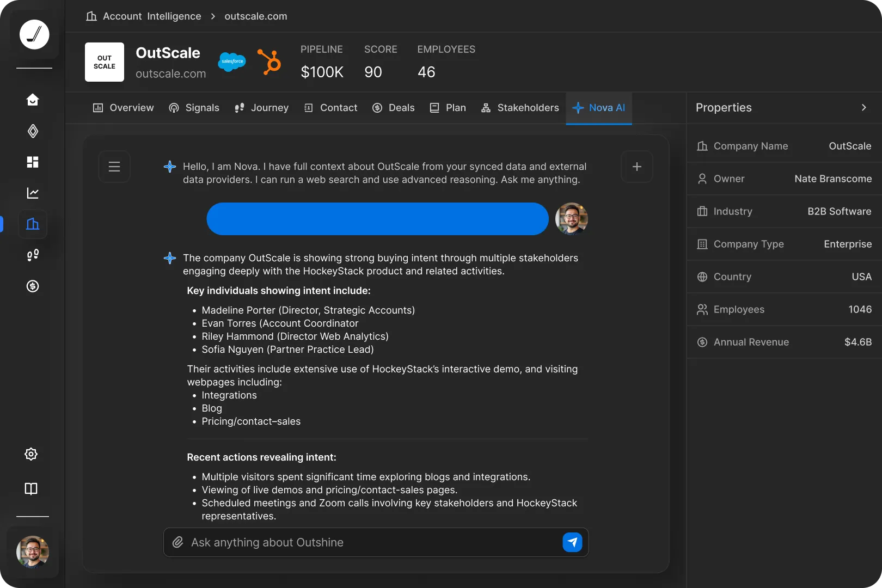Click the Annual Revenue dollar icon
This screenshot has width=882, height=588.
[x=702, y=342]
